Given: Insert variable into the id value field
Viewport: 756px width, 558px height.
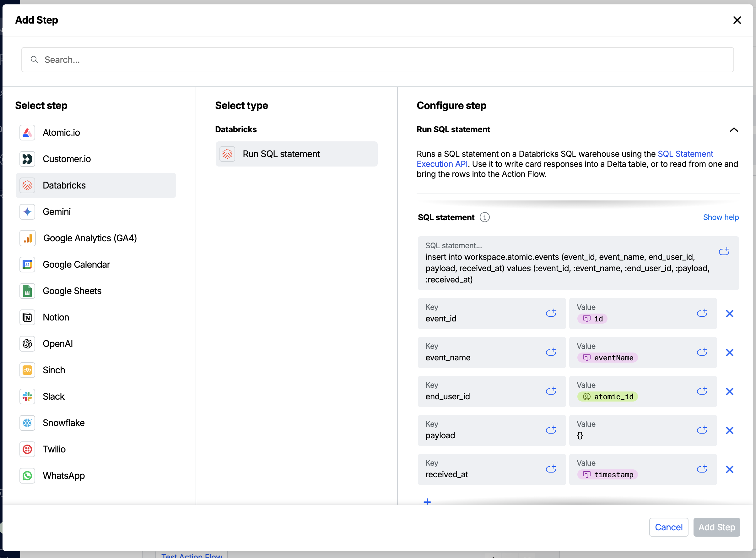Looking at the screenshot, I should coord(702,313).
